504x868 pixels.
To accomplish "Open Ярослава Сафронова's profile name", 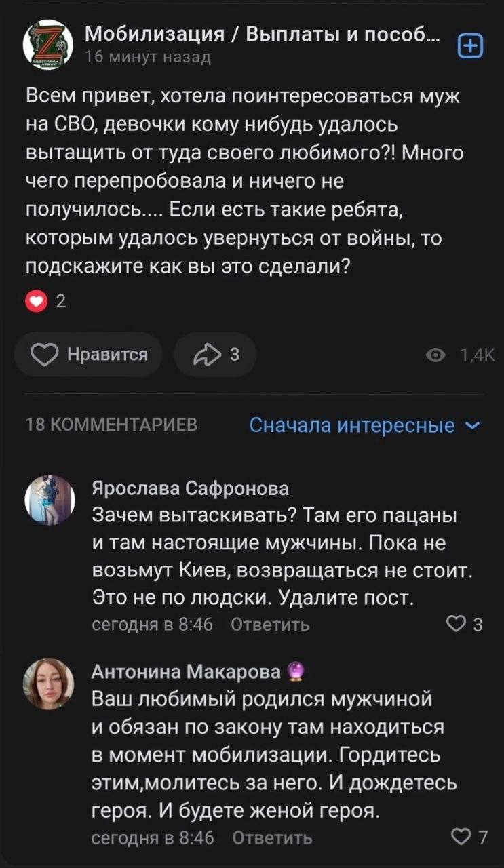I will [190, 488].
